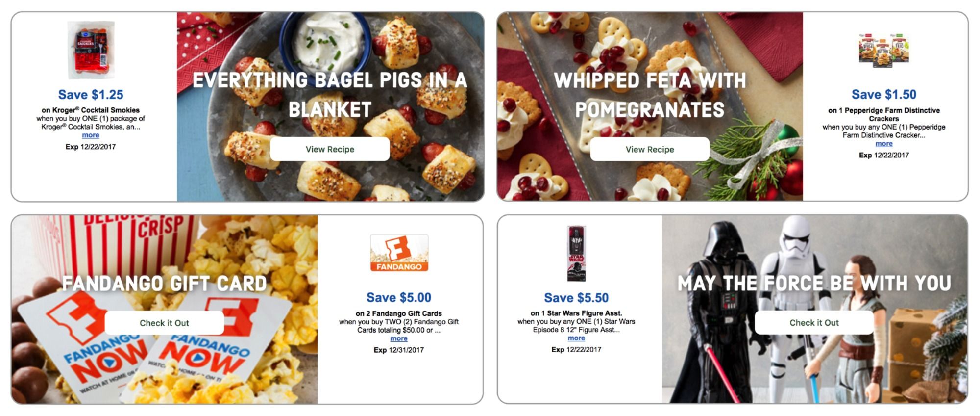View Recipe for Whipped Feta with Pomegranates

coord(650,149)
